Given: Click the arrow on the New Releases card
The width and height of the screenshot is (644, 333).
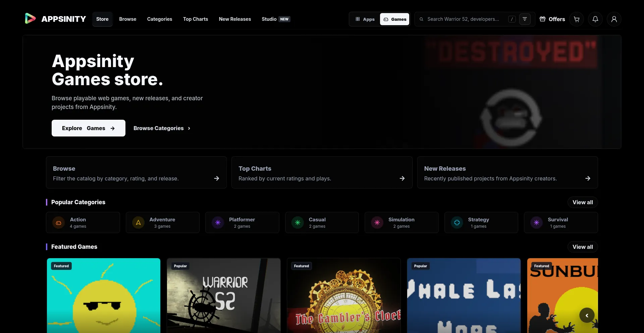Looking at the screenshot, I should (588, 178).
